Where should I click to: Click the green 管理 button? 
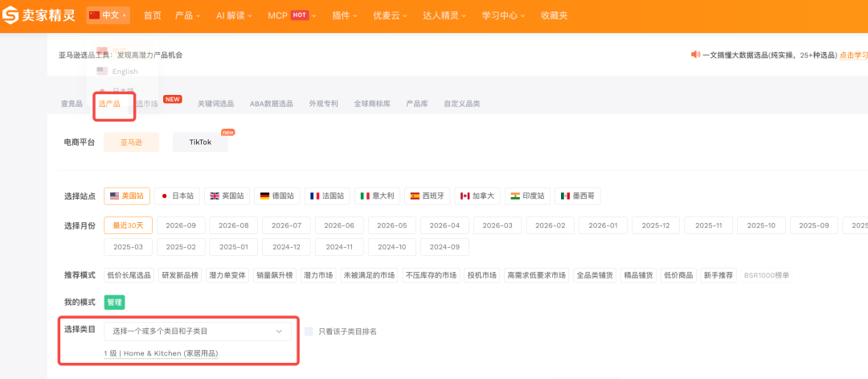(x=115, y=303)
